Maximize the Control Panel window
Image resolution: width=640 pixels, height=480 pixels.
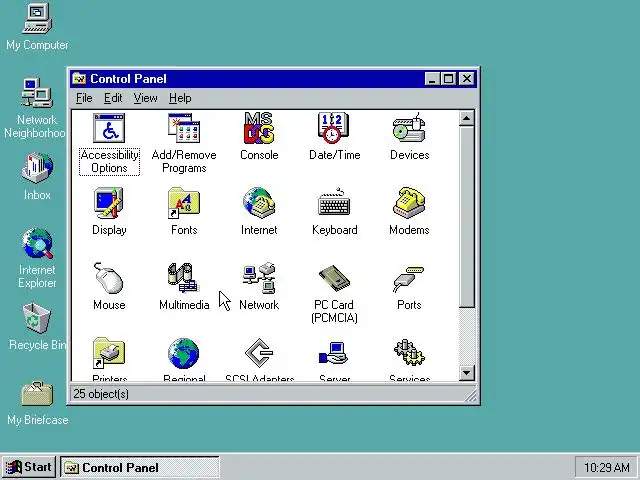(x=448, y=78)
